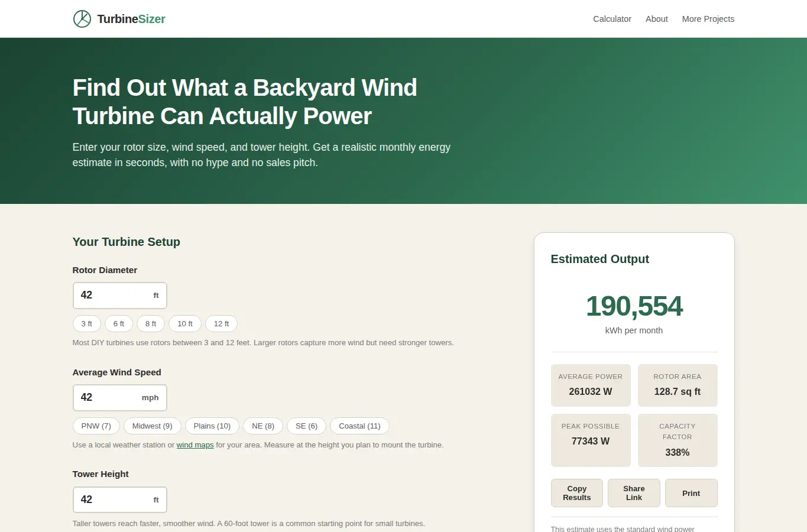
Task: Select the 10 ft rotor preset
Action: pyautogui.click(x=185, y=324)
